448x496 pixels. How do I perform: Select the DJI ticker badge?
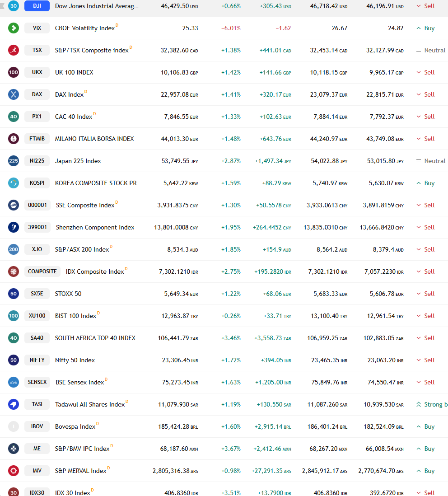pyautogui.click(x=37, y=6)
